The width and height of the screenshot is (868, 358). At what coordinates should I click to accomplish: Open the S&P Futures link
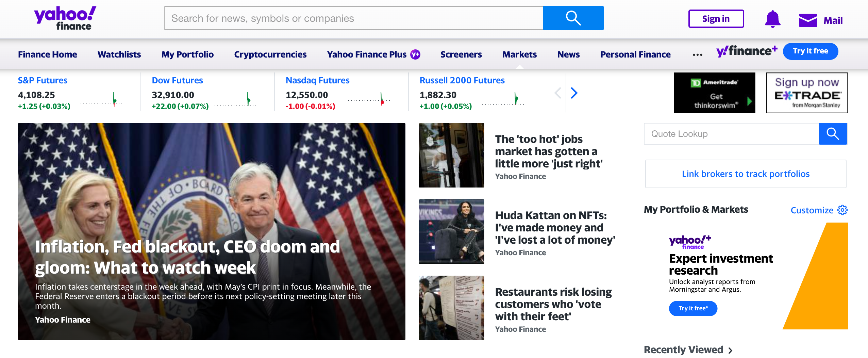click(x=43, y=80)
